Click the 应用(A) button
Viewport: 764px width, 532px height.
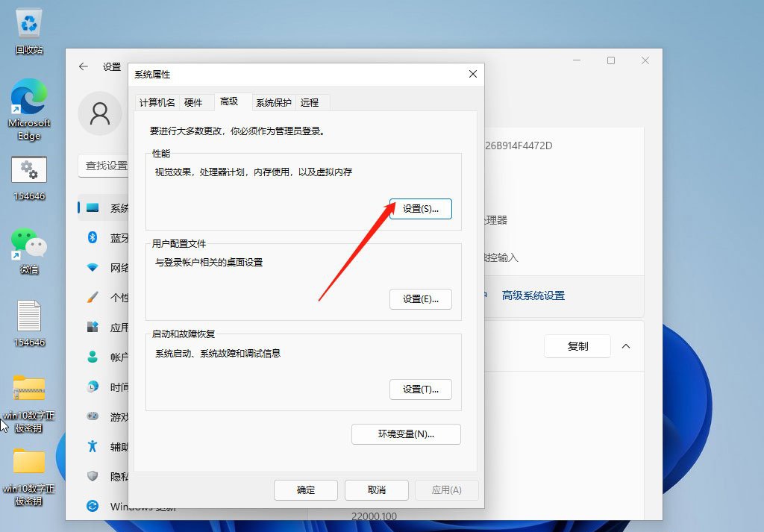tap(447, 490)
